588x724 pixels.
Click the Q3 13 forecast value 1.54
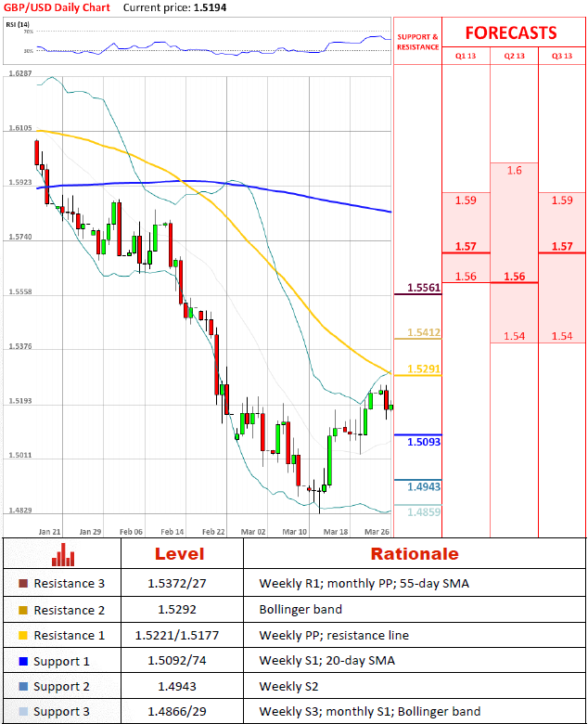562,336
